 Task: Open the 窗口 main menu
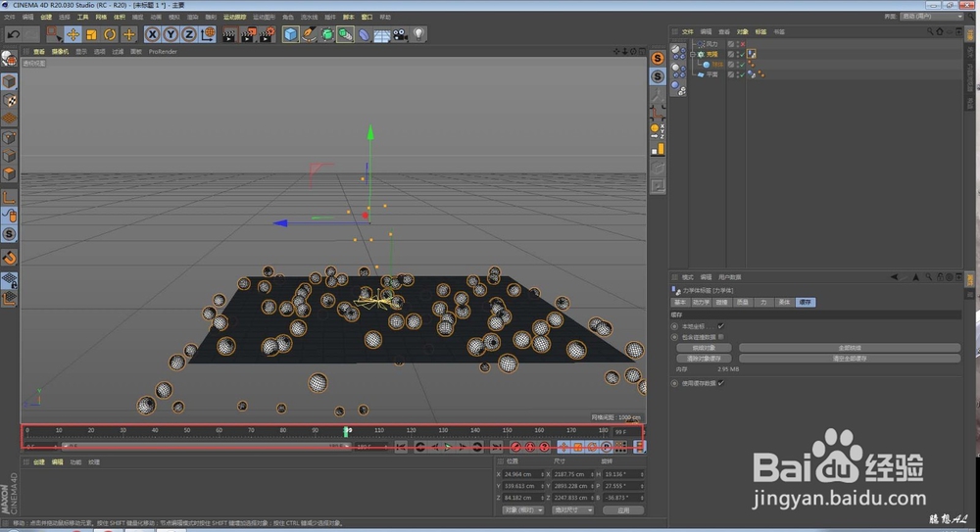point(367,17)
